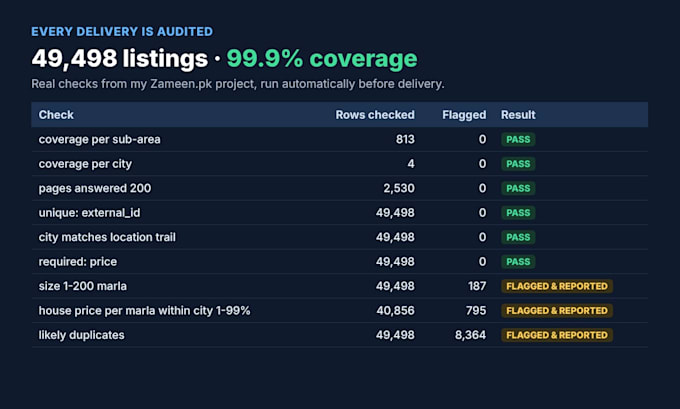Select FLAGGED & REPORTED badge for likely duplicates
Viewport: 680px width, 409px height.
click(557, 335)
